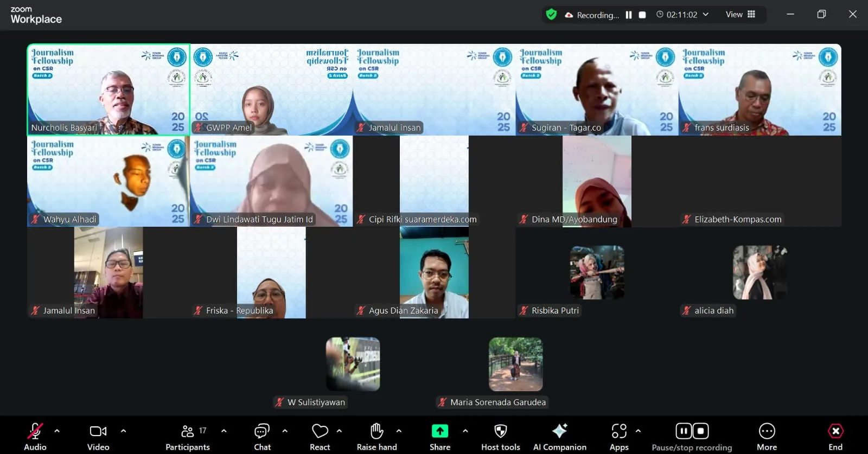Stop recording using top bar stop icon

[642, 15]
